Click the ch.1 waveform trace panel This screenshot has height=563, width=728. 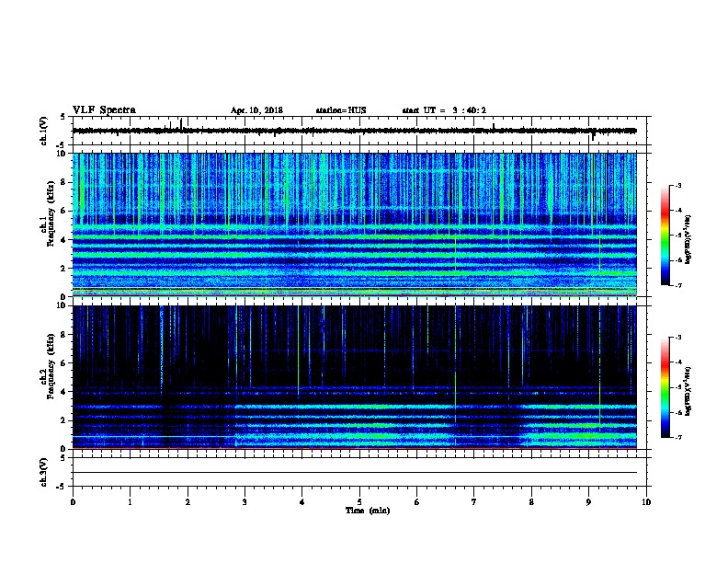(x=359, y=131)
